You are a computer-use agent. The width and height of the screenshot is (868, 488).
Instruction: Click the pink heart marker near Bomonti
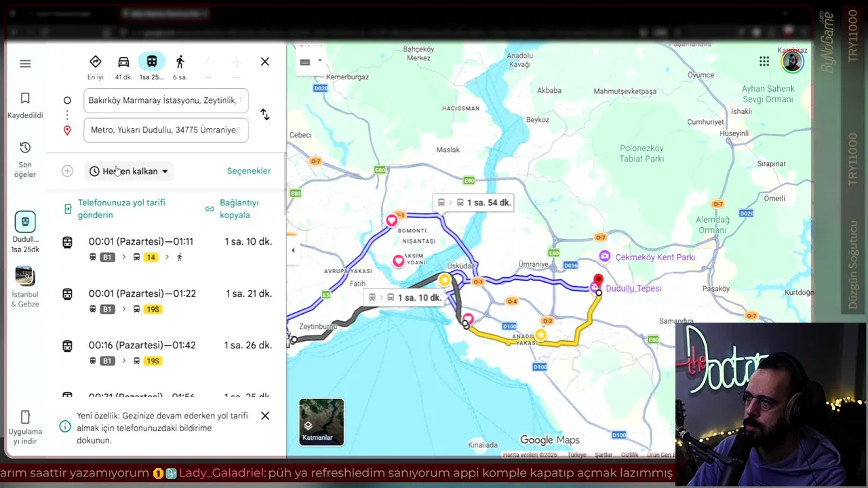pyautogui.click(x=392, y=220)
